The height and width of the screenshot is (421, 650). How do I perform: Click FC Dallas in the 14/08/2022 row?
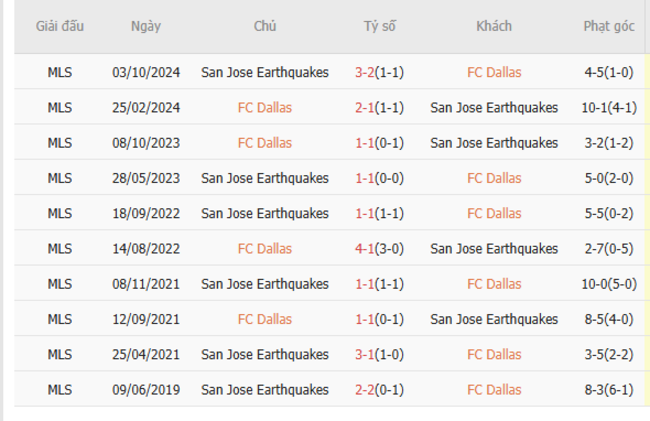point(265,248)
